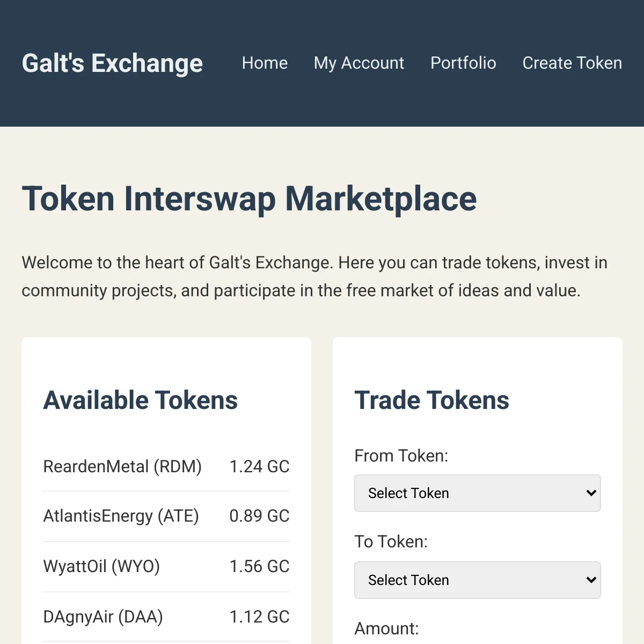Expand the From Token chevron arrow
The width and height of the screenshot is (644, 644).
[591, 493]
